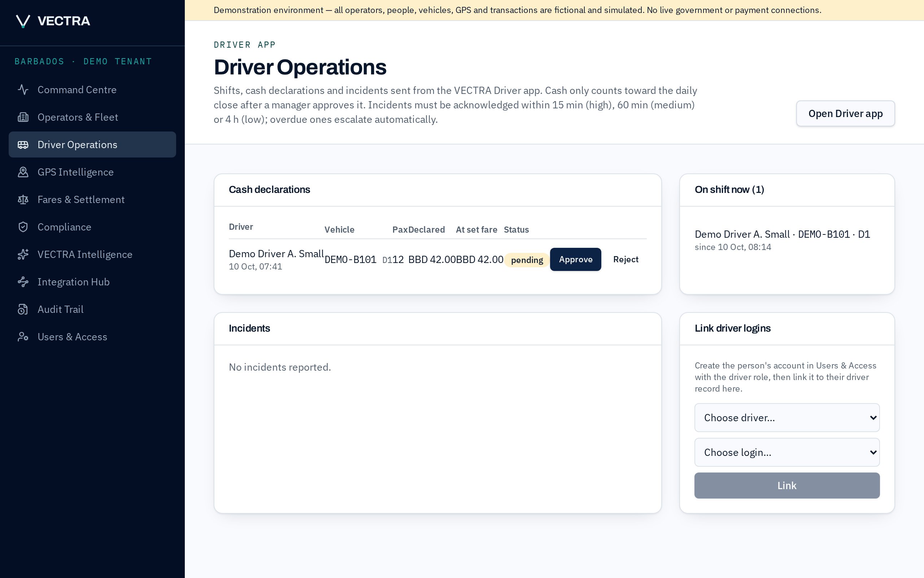Reject the pending cash declaration

(626, 260)
